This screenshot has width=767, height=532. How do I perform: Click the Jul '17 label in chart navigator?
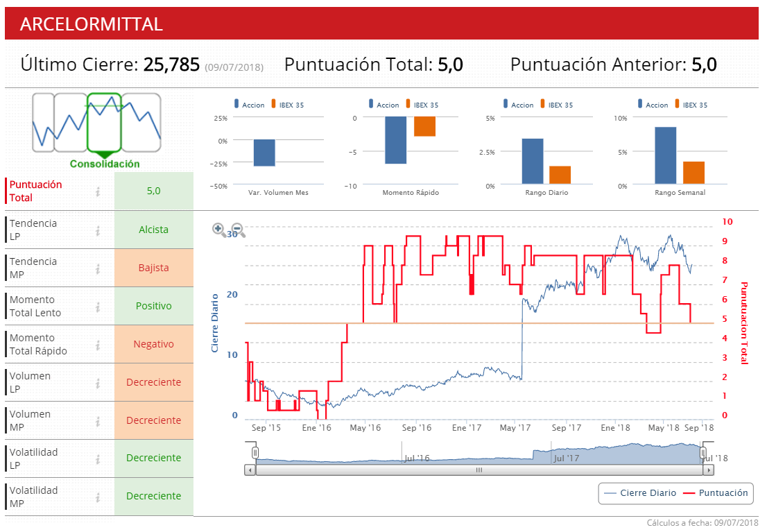(567, 458)
